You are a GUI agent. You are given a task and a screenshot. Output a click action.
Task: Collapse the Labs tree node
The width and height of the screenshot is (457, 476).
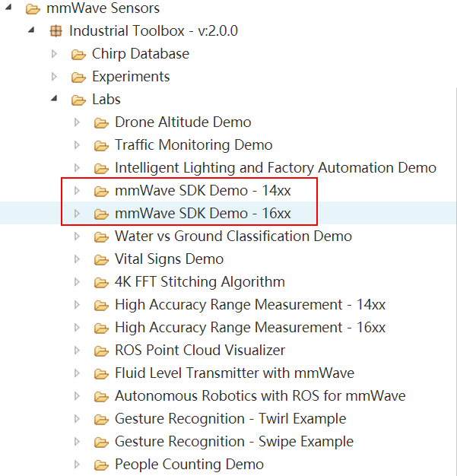tap(54, 98)
